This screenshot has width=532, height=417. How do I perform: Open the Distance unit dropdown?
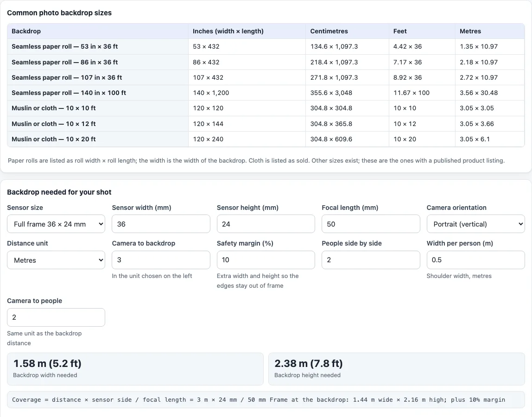click(x=56, y=260)
